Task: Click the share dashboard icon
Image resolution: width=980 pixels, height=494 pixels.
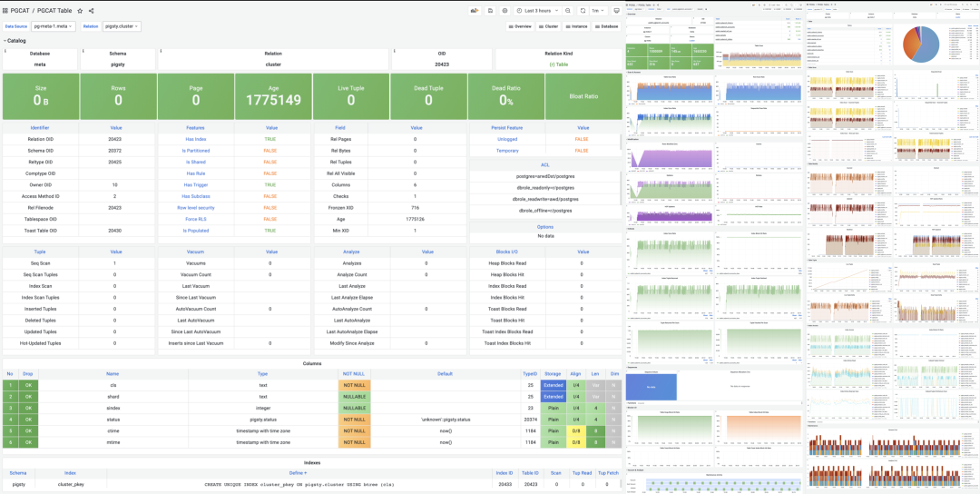Action: tap(91, 10)
